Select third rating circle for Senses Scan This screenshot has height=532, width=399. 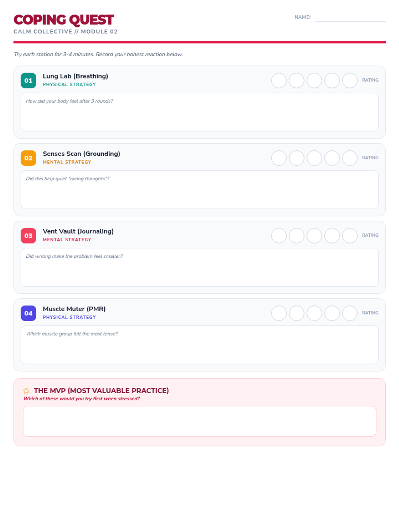[x=314, y=158]
